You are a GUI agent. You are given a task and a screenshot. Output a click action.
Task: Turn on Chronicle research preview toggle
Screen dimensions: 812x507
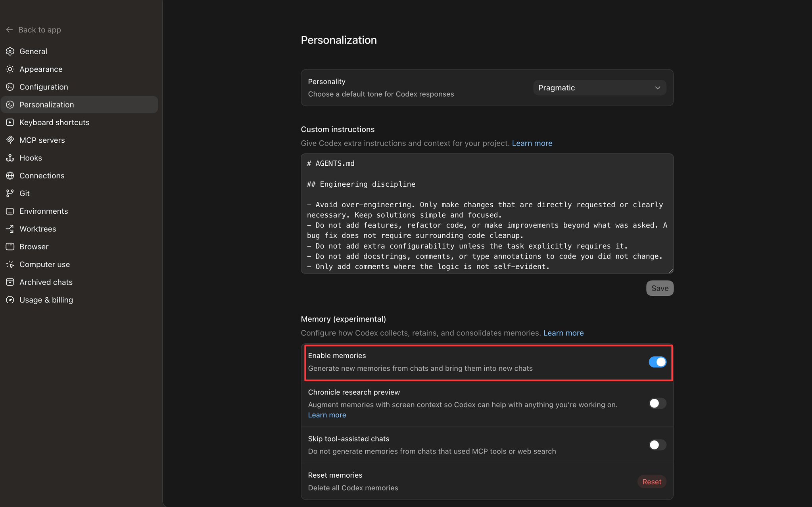657,404
